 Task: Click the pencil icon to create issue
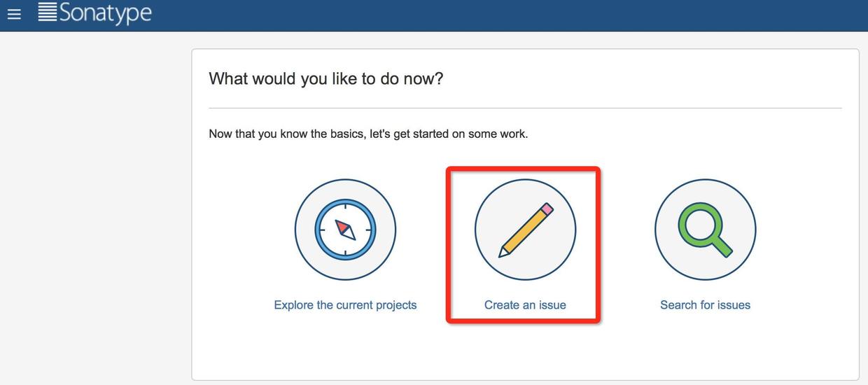pos(525,230)
